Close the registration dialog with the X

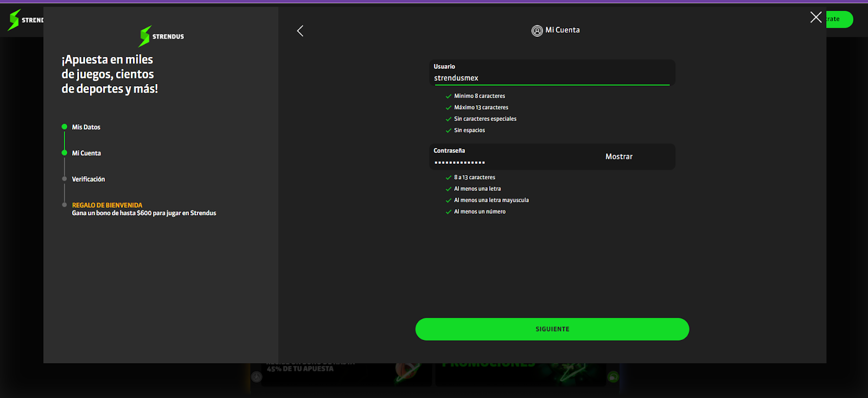point(816,17)
